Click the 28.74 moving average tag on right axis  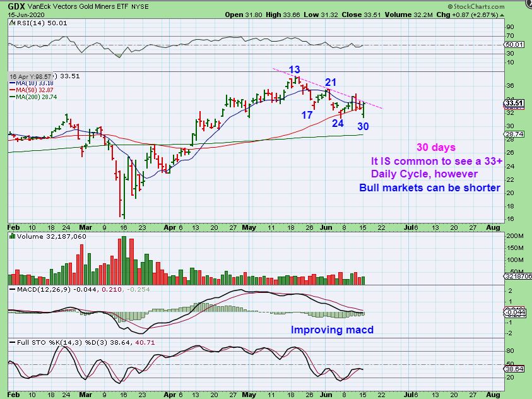[x=514, y=134]
